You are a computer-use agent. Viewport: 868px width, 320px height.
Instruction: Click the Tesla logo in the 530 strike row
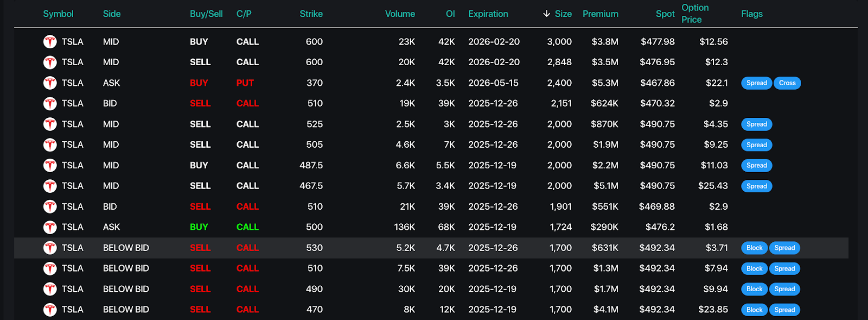(50, 248)
